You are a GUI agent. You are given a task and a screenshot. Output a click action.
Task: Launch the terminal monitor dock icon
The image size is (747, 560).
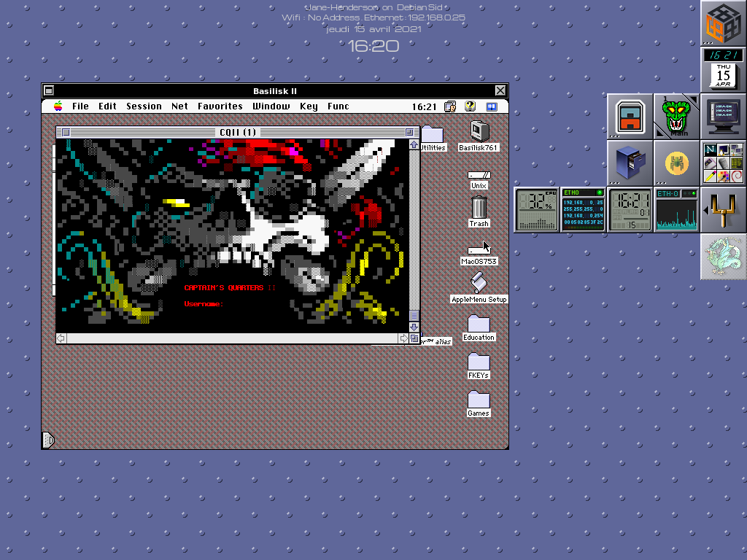[724, 116]
